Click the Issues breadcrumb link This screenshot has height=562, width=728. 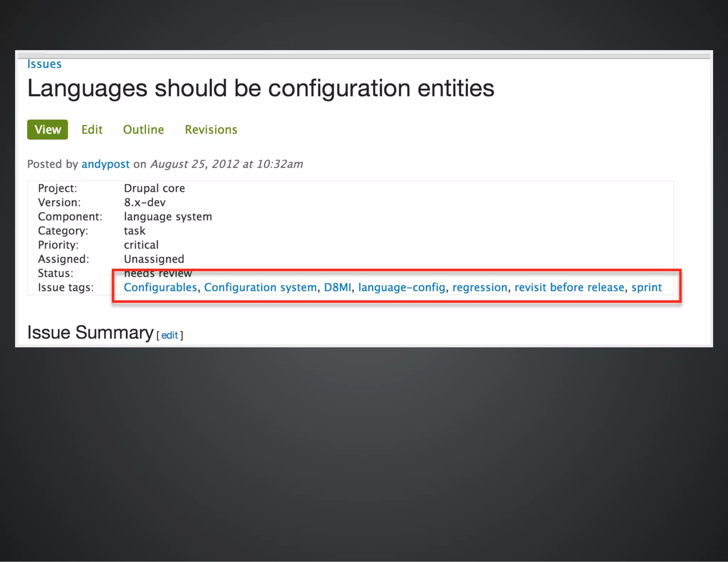(44, 64)
